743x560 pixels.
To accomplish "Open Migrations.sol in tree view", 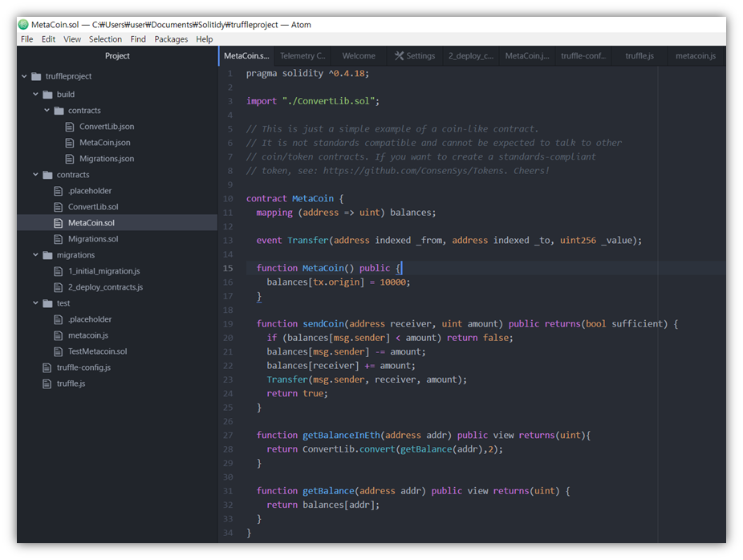I will [93, 239].
